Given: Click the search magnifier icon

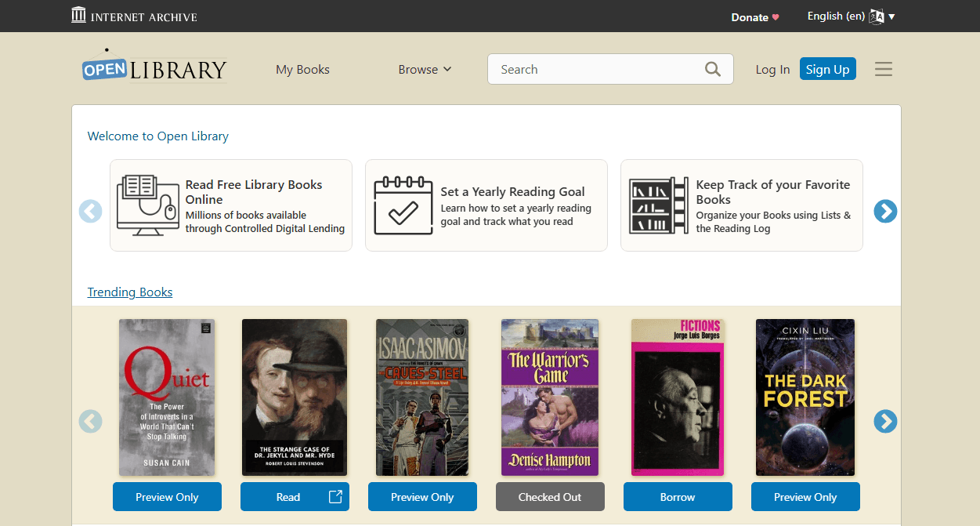Looking at the screenshot, I should [713, 69].
